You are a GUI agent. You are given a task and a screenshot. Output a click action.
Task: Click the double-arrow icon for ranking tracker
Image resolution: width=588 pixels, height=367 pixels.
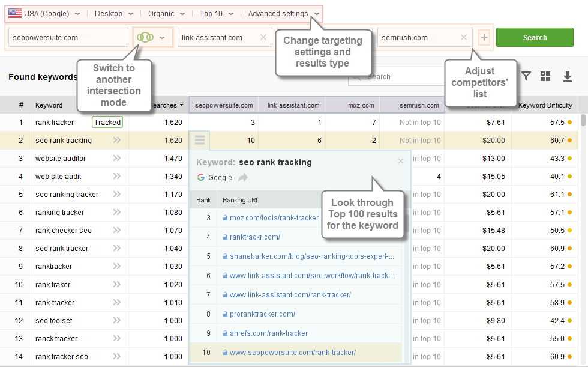[117, 212]
